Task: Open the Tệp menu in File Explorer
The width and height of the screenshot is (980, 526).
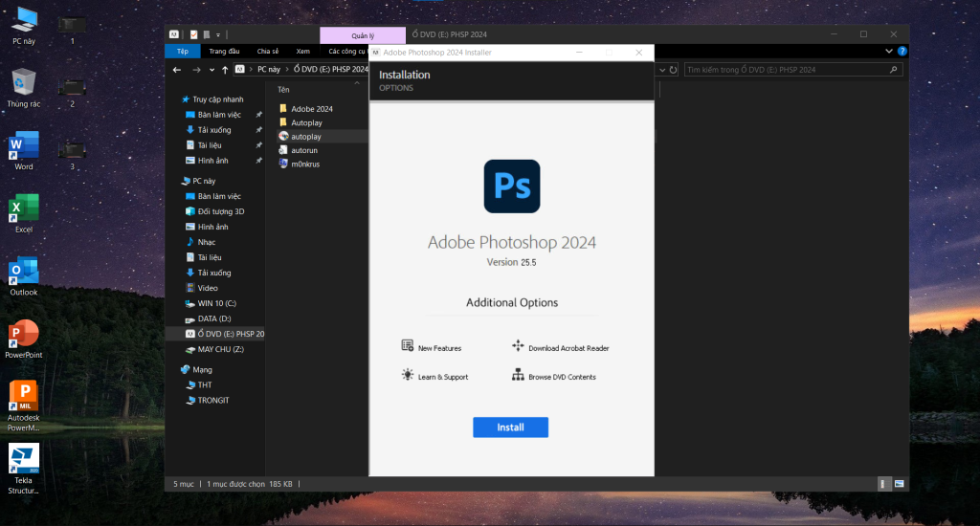Action: (x=182, y=52)
